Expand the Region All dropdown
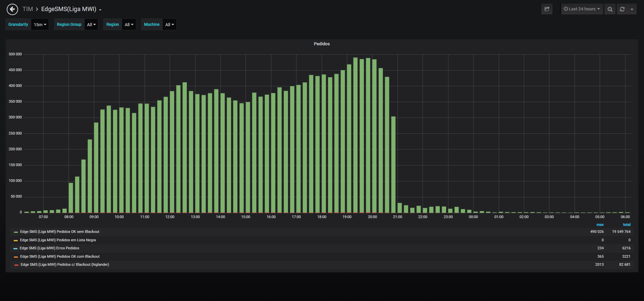644x301 pixels. click(129, 24)
